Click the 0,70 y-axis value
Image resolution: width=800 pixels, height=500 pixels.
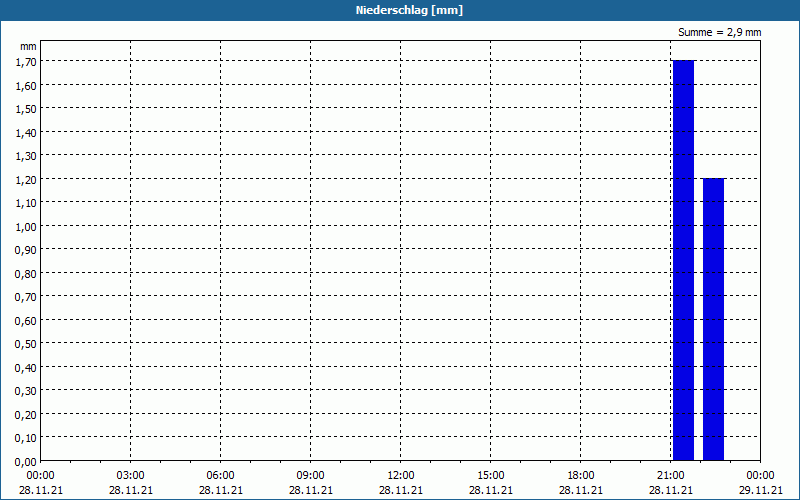(26, 297)
